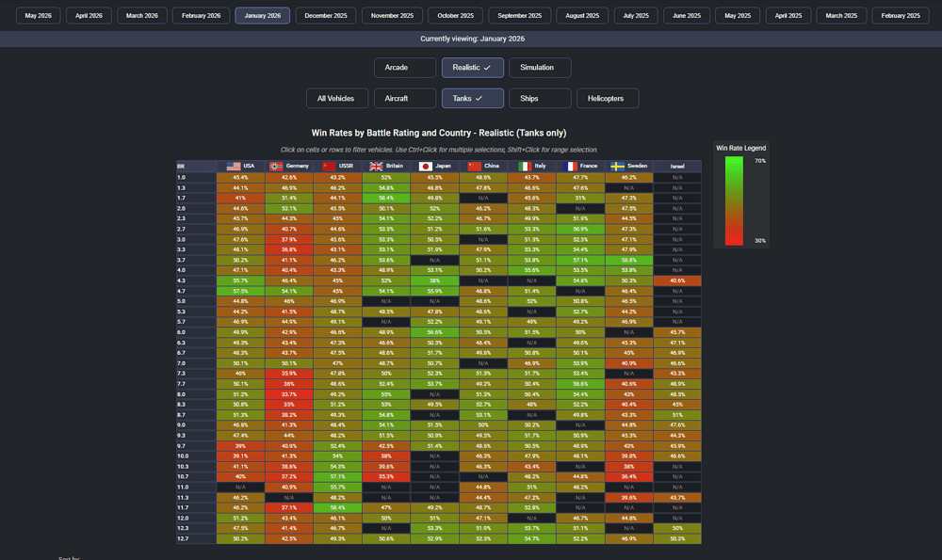
Task: Click the BR column header
Action: click(x=197, y=167)
